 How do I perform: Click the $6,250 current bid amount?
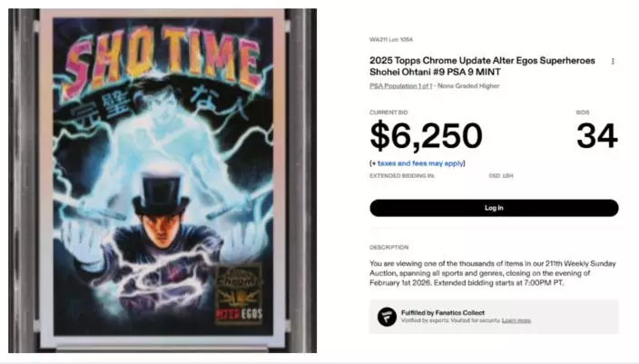tap(426, 136)
